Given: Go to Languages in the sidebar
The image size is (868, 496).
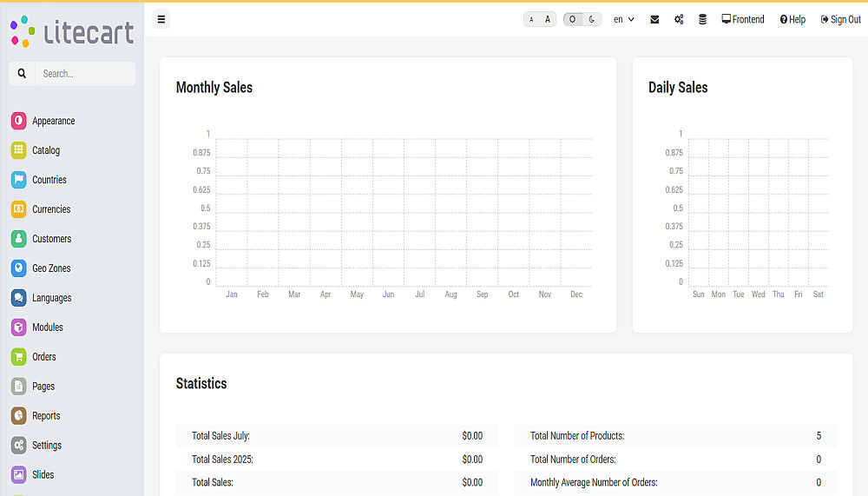Looking at the screenshot, I should coord(52,298).
